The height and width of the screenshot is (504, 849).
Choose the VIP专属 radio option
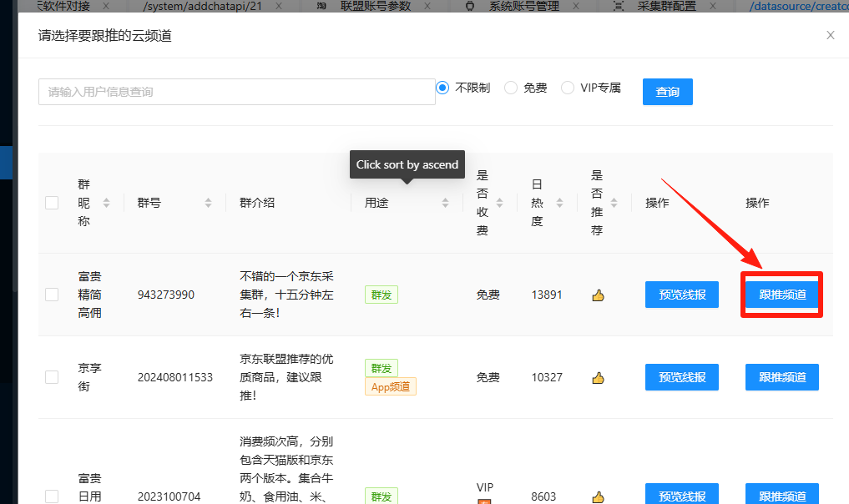[568, 88]
